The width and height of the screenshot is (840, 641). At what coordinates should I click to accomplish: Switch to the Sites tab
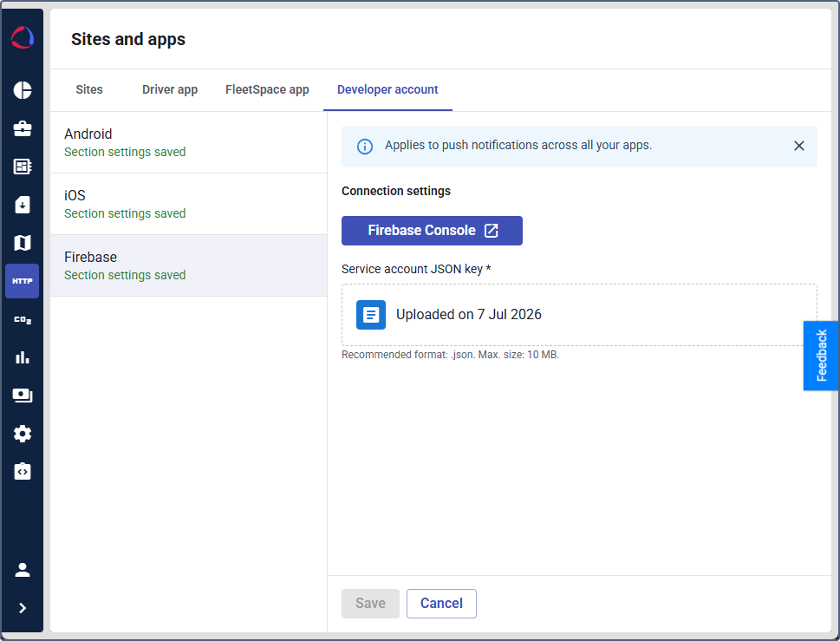(89, 89)
